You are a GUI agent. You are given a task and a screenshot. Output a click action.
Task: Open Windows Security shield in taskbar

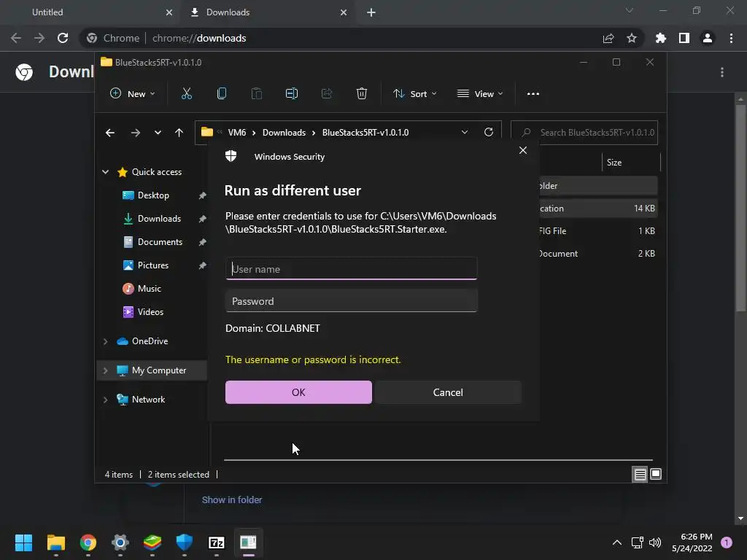pos(185,542)
